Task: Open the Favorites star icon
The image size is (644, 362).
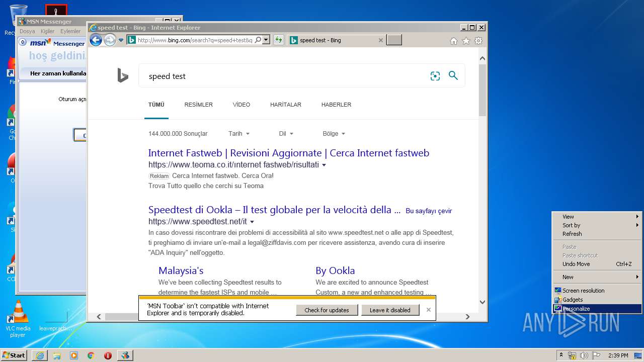Action: (466, 41)
